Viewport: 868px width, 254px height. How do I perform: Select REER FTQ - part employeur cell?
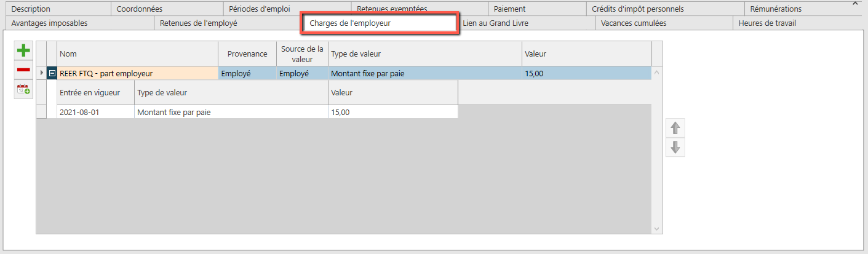click(x=138, y=73)
